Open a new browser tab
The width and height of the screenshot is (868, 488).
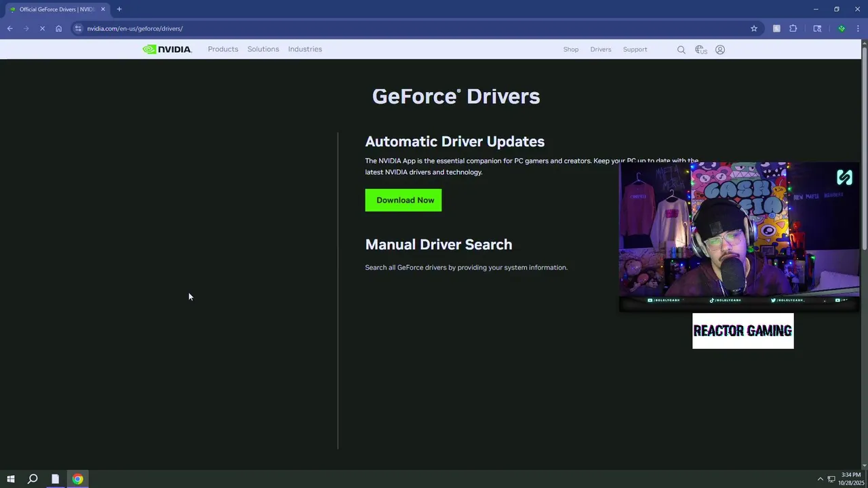(119, 9)
